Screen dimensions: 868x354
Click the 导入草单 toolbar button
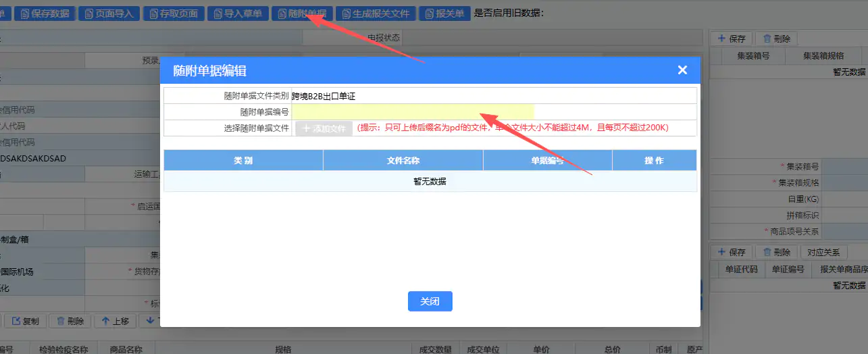click(x=237, y=13)
